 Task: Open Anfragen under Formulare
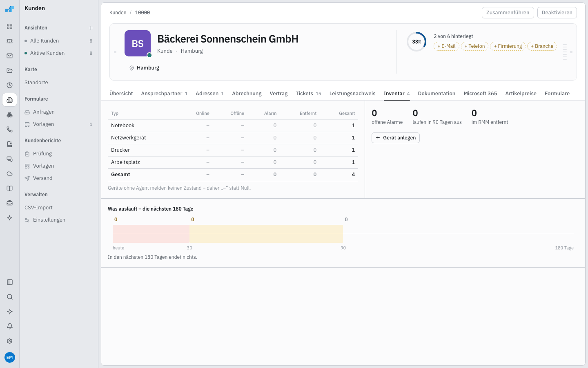coord(59,112)
